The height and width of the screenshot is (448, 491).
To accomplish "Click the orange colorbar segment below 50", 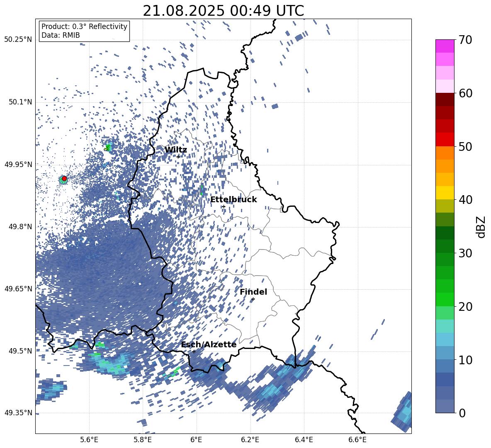I will 445,153.
